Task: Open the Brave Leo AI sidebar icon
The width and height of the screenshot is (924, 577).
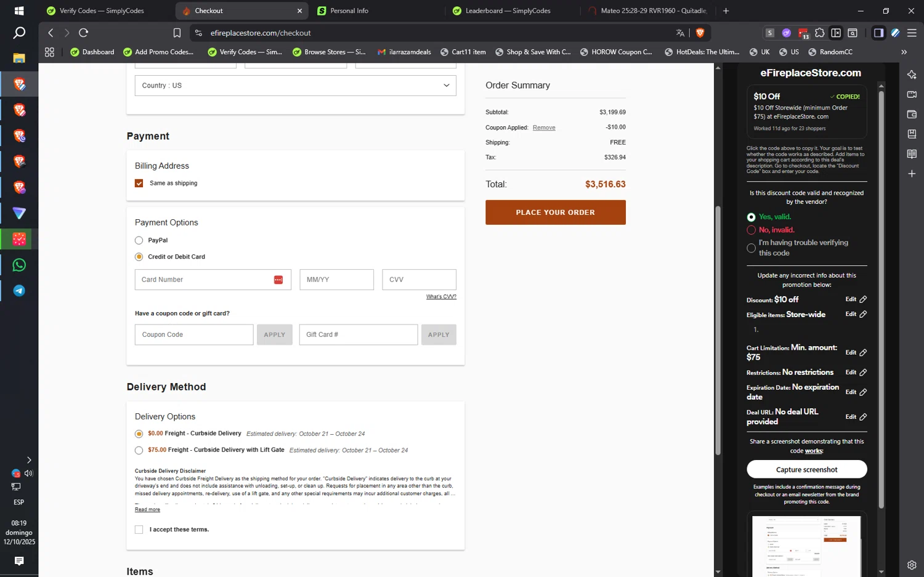Action: [912, 75]
